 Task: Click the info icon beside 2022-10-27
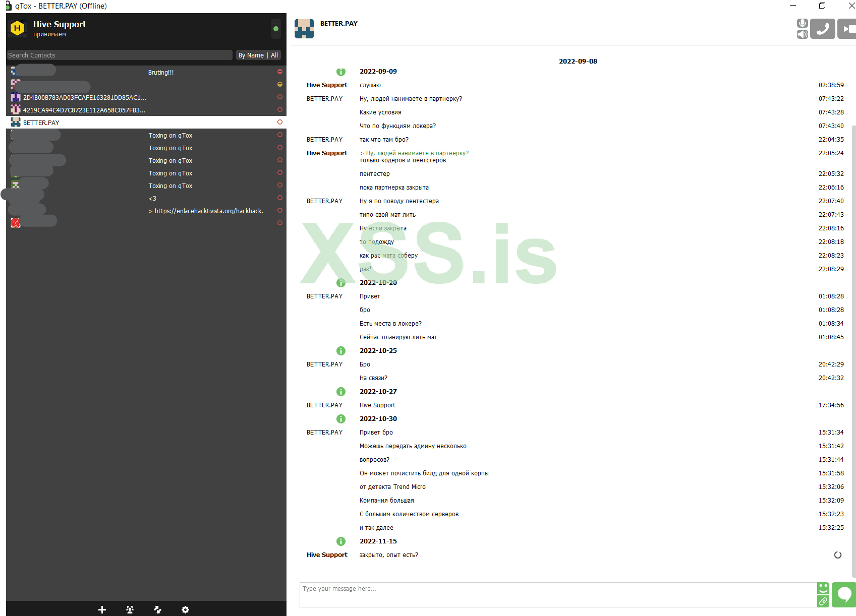tap(341, 392)
